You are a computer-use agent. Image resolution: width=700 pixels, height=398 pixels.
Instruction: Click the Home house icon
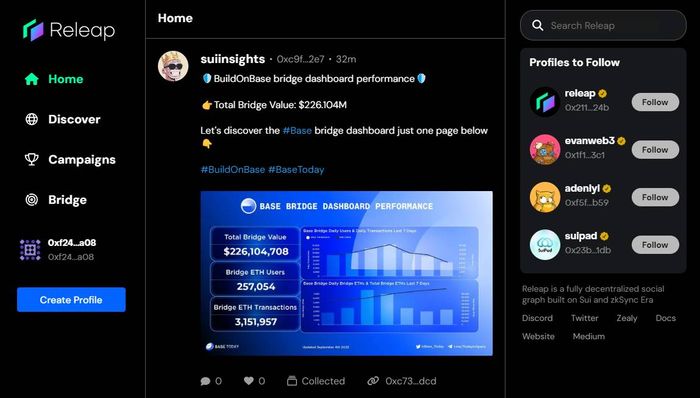click(x=32, y=79)
